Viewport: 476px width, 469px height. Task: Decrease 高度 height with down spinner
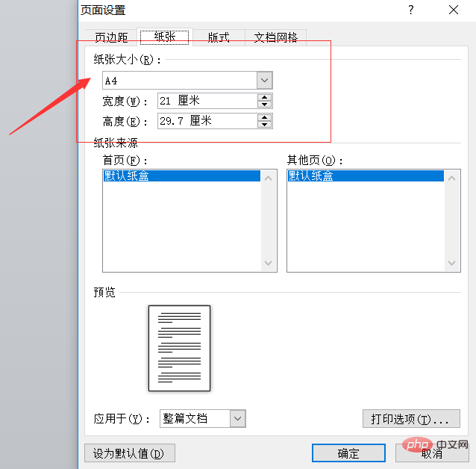264,124
